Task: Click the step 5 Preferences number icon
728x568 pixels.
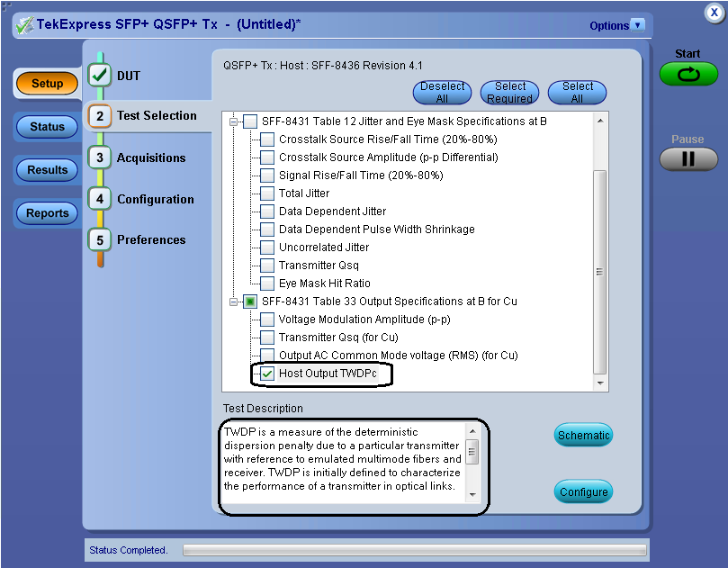Action: (101, 239)
